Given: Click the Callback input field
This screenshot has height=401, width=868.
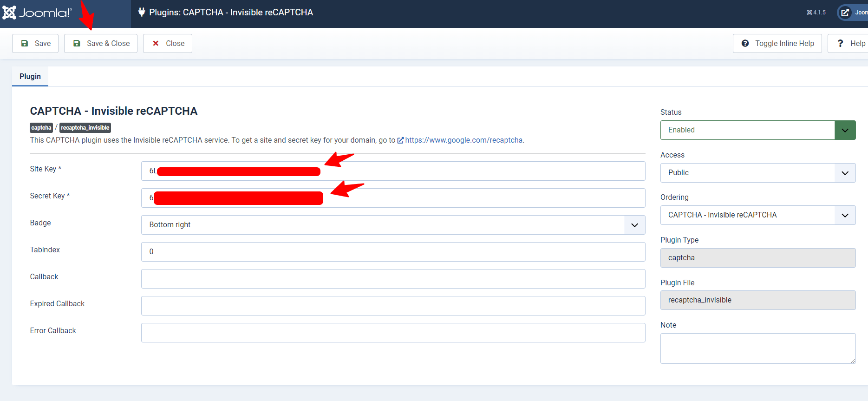Looking at the screenshot, I should 393,279.
